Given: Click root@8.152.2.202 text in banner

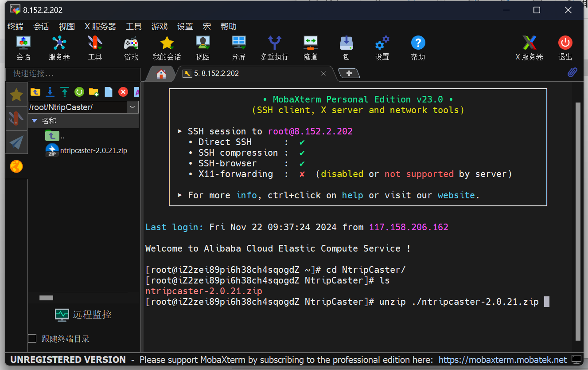Looking at the screenshot, I should [x=310, y=131].
